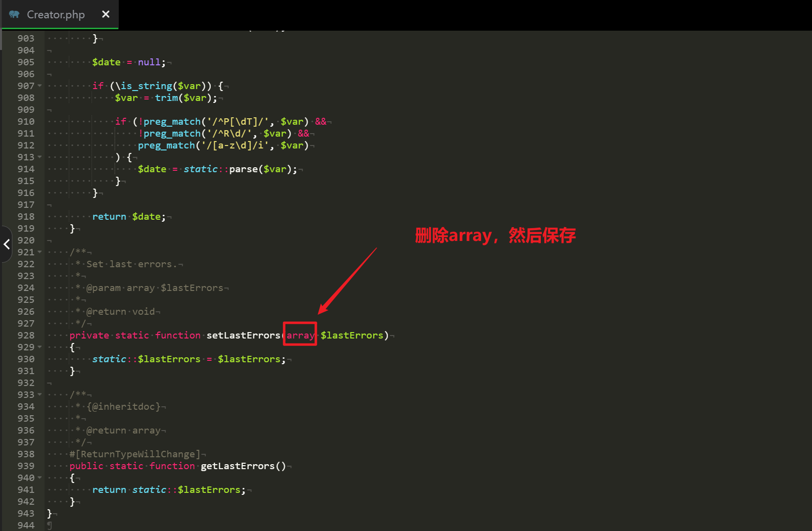This screenshot has height=531, width=812.
Task: Click the PHP elephant icon on the tab
Action: tap(14, 14)
